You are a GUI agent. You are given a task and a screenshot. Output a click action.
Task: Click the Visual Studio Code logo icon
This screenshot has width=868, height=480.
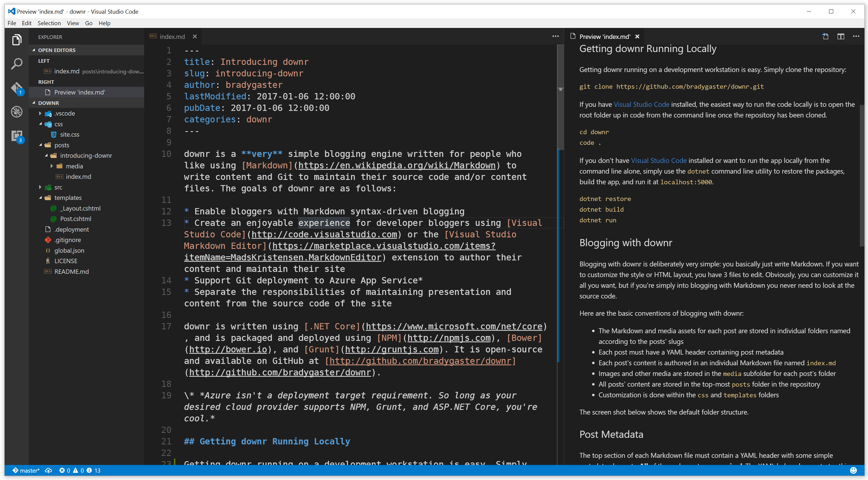[x=12, y=11]
